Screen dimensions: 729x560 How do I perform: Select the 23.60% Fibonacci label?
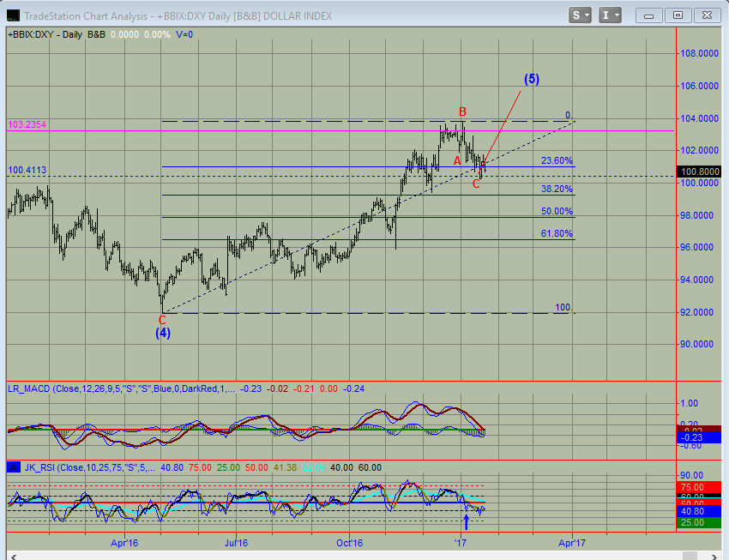pos(557,160)
